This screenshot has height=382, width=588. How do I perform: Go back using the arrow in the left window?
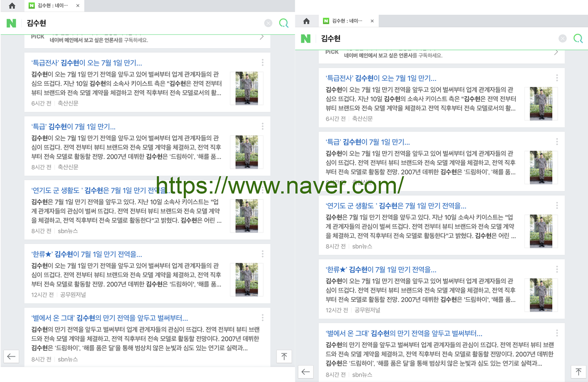[11, 357]
